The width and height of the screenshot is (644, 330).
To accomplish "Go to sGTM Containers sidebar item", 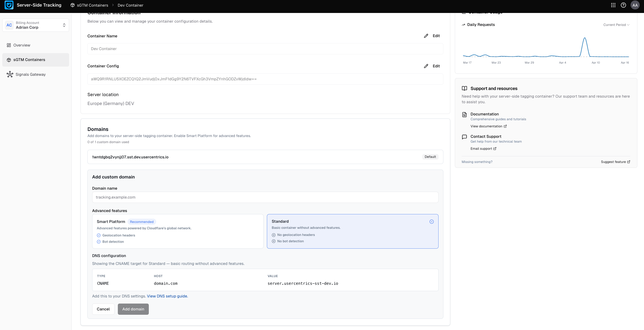I will click(29, 60).
